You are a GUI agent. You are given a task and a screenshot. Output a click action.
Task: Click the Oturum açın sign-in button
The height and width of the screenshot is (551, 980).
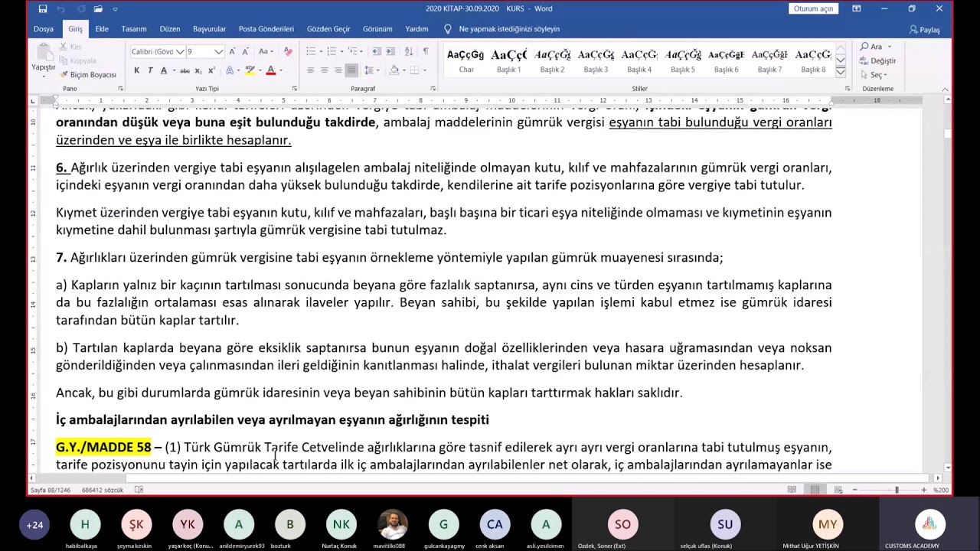(x=813, y=9)
